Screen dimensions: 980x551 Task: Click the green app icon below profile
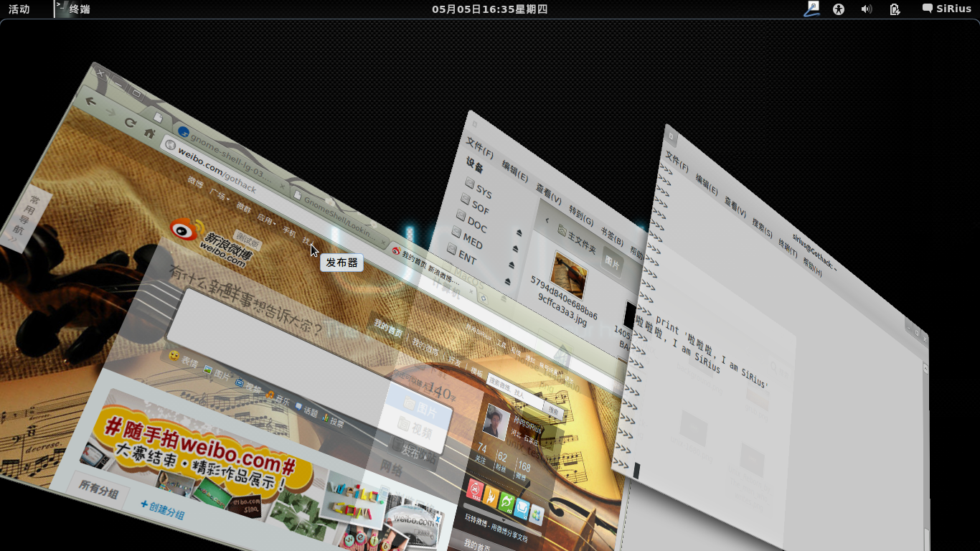point(507,504)
